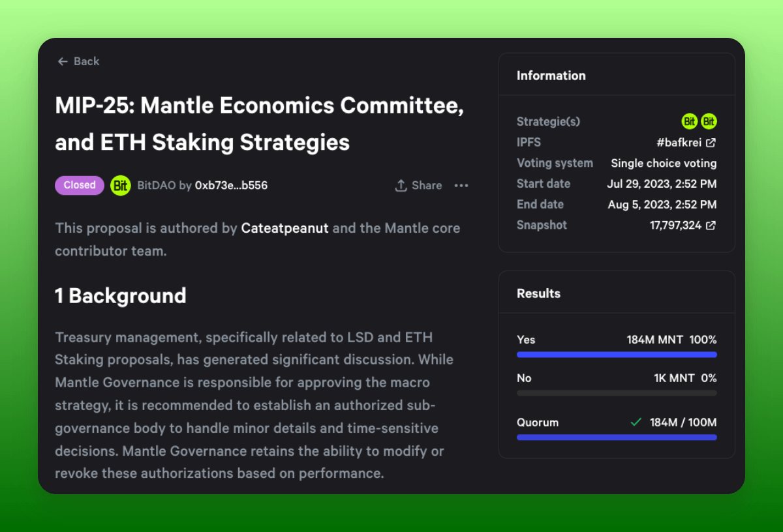783x532 pixels.
Task: Click the "184M MNT" Yes vote amount
Action: pos(654,340)
